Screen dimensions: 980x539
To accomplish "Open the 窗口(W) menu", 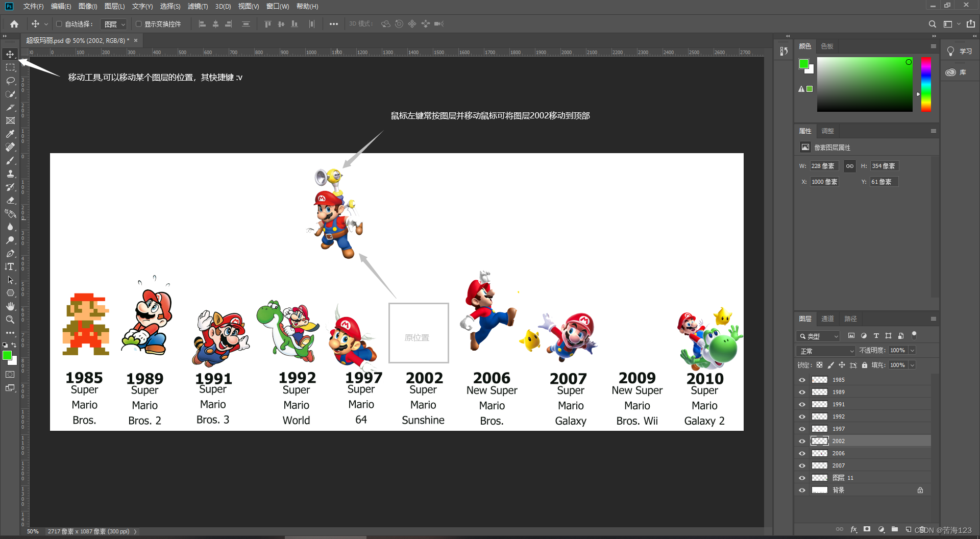I will point(278,6).
